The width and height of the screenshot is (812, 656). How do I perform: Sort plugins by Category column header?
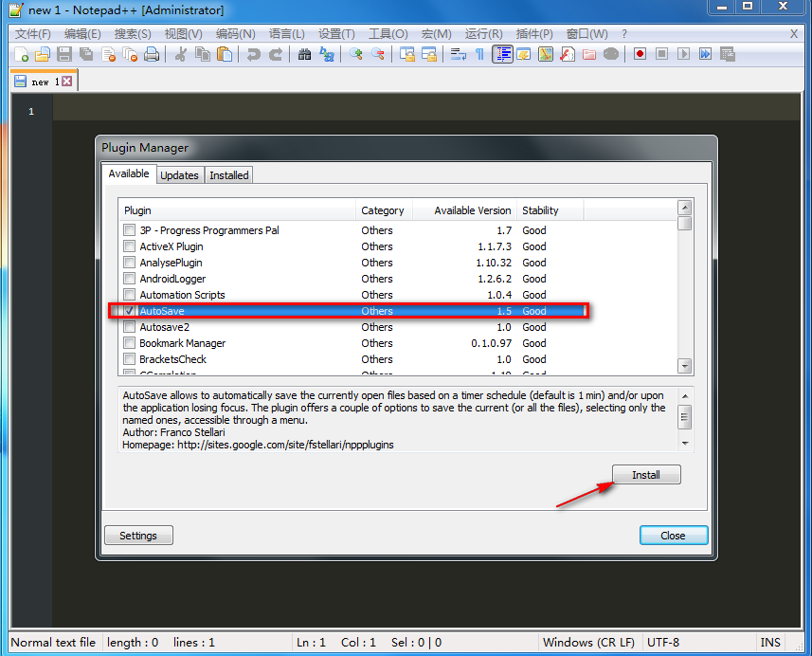pos(384,210)
